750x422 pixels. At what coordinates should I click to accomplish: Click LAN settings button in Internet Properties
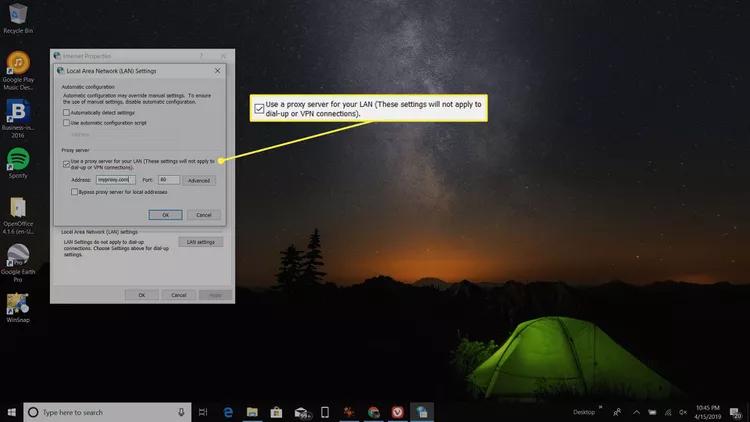tap(201, 242)
